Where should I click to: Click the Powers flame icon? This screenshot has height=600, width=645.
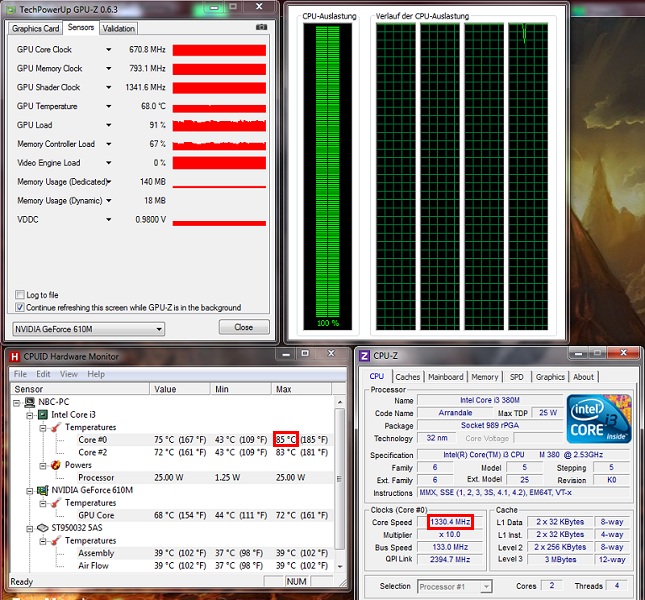(56, 465)
